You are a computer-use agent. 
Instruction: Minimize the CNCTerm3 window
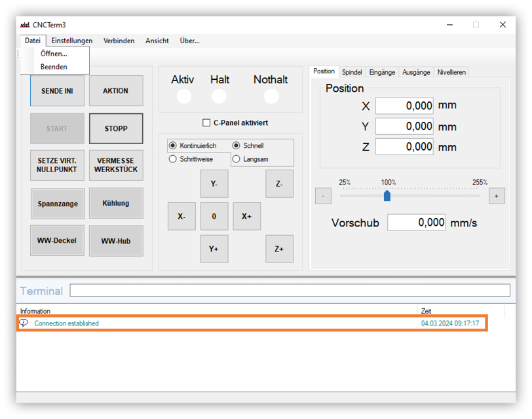pos(450,25)
